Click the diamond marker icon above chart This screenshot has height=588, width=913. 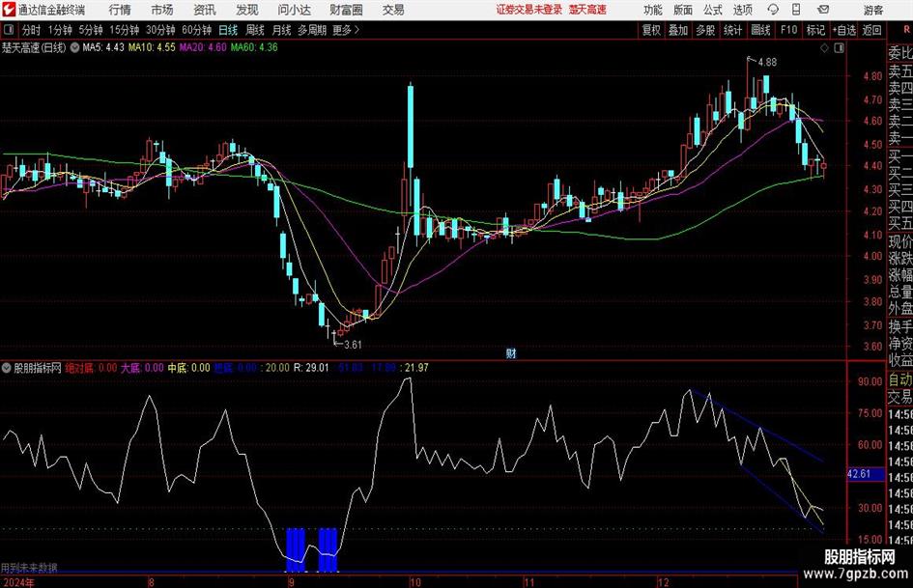tap(824, 48)
